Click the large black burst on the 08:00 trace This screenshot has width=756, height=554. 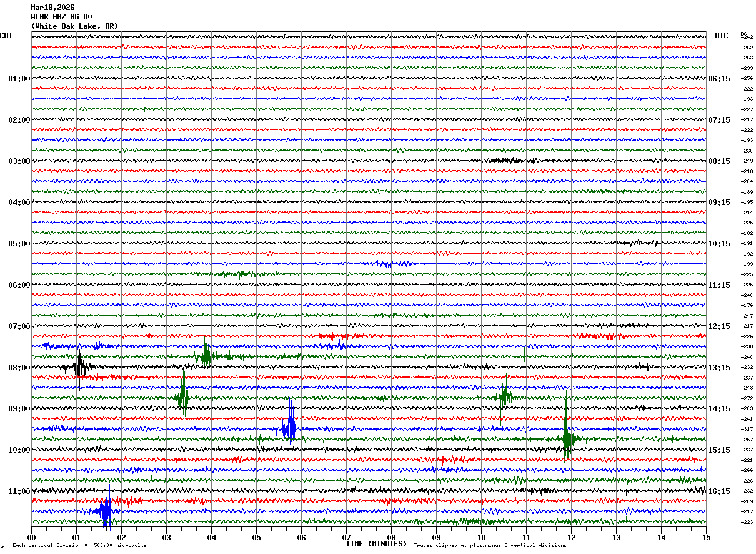(x=79, y=366)
